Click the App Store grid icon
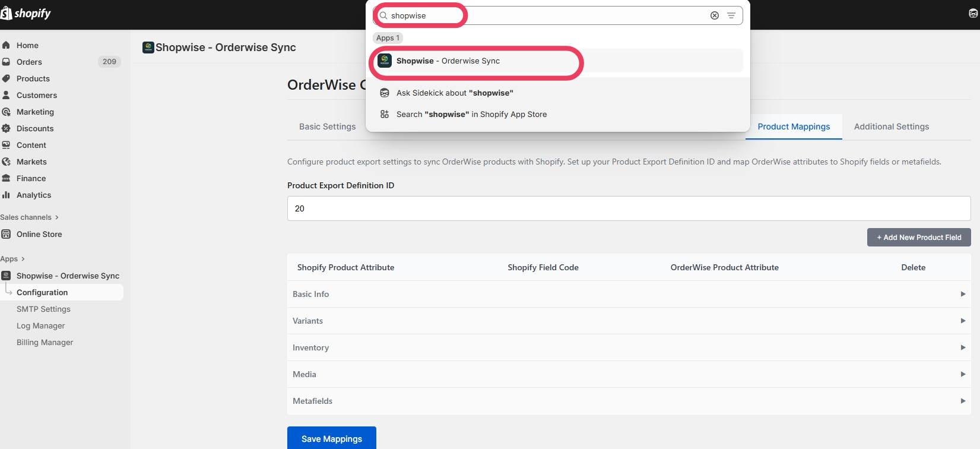This screenshot has width=980, height=449. pyautogui.click(x=385, y=114)
